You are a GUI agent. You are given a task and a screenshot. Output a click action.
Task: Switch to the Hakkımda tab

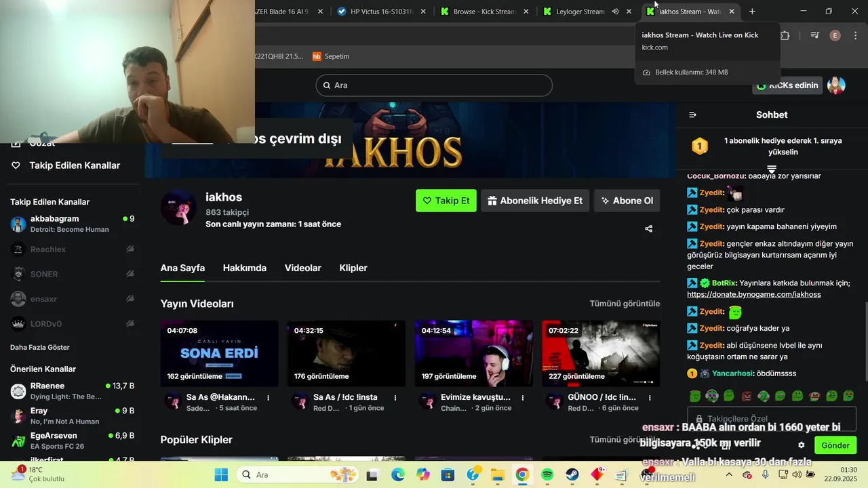pos(245,268)
